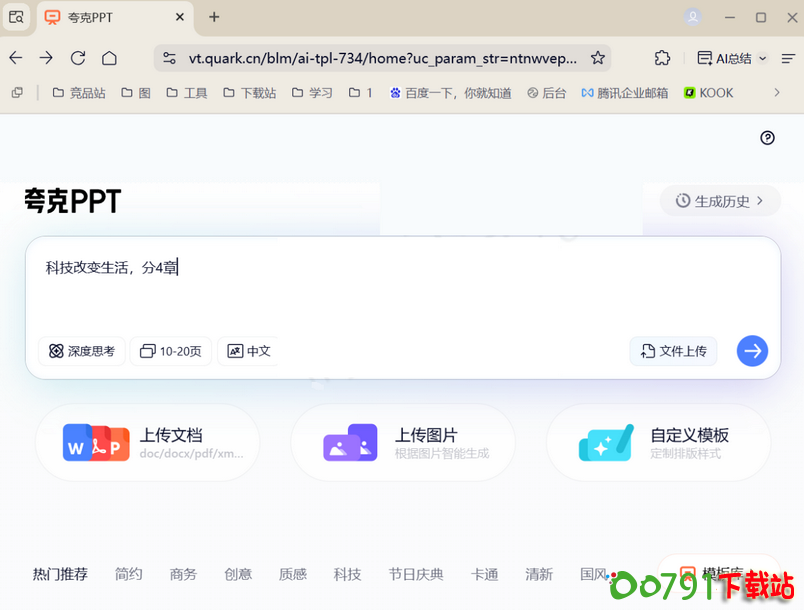This screenshot has height=610, width=804.
Task: Reload the page with refresh icon
Action: pos(78,58)
